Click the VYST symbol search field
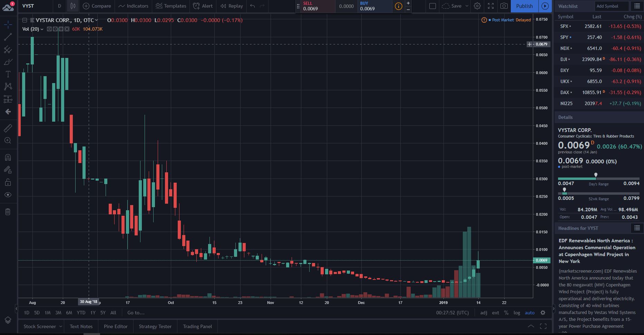Screen dimensions: 644x335 click(35, 6)
